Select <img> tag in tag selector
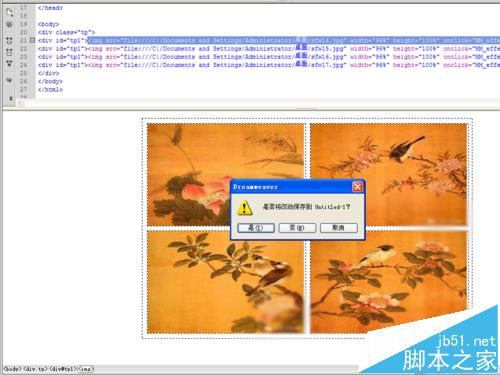Screen dimensions: 500x375 pyautogui.click(x=86, y=369)
